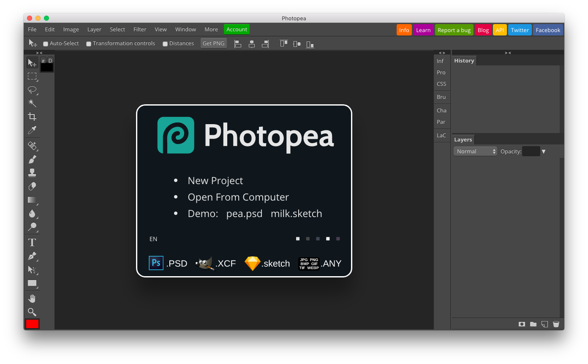Click the new folder icon in Layers panel

[533, 324]
